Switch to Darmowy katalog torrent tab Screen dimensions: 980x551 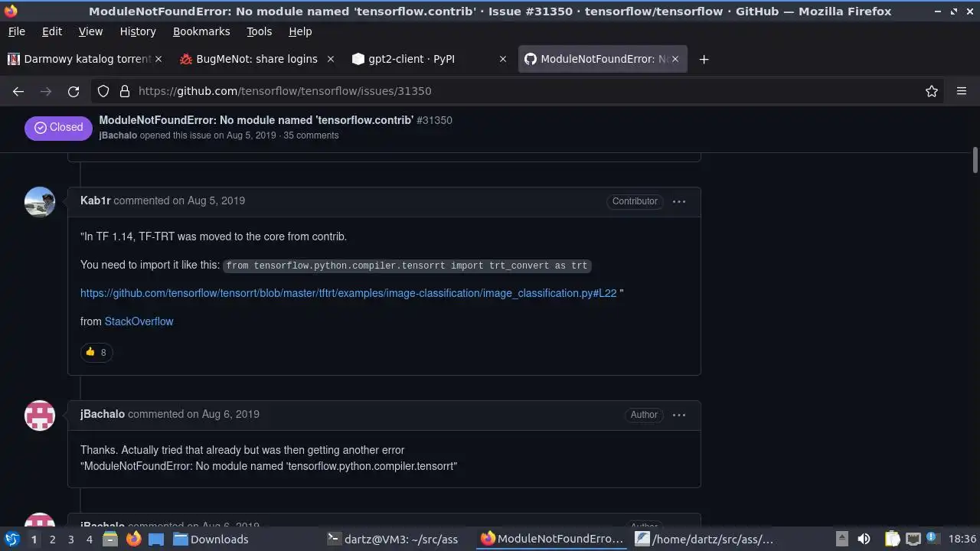(84, 59)
